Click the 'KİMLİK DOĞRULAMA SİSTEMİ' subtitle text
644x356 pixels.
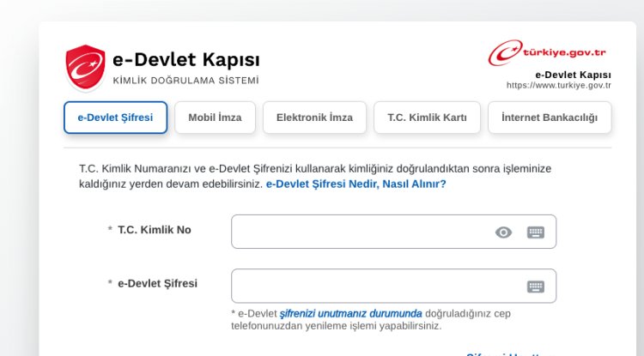coord(186,81)
